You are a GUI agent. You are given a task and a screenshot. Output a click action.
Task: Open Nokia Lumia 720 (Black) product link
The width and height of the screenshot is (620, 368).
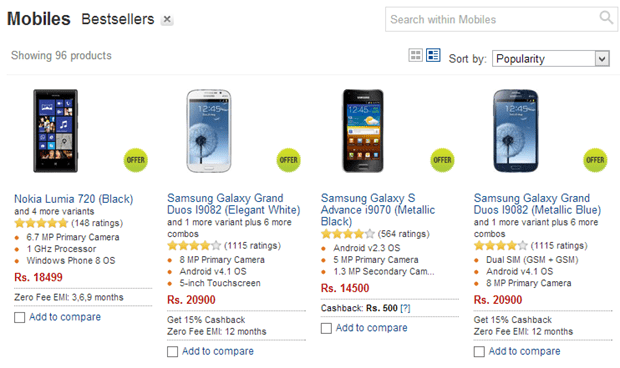tap(74, 199)
